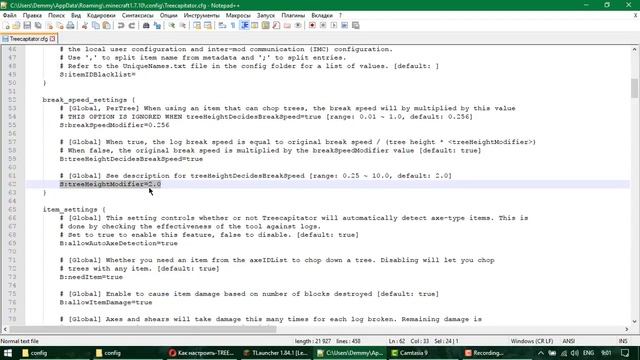This screenshot has height=360, width=640.
Task: Open the Replace toolbar icon
Action: (157, 25)
